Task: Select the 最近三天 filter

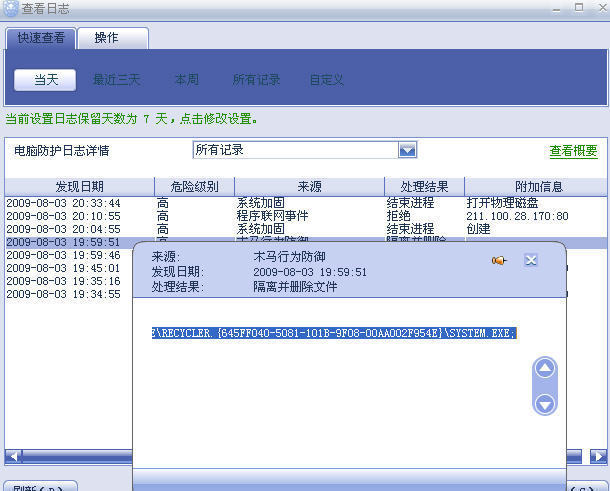Action: (116, 80)
